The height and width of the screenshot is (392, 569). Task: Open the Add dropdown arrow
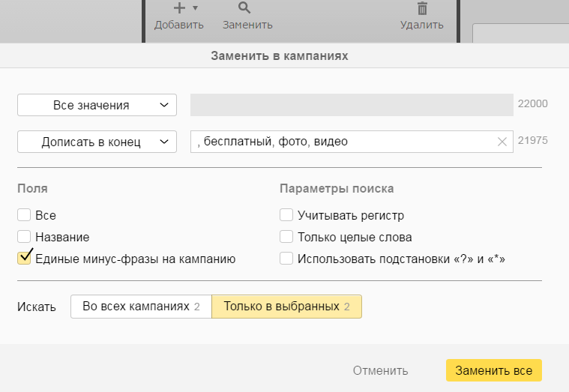[195, 8]
